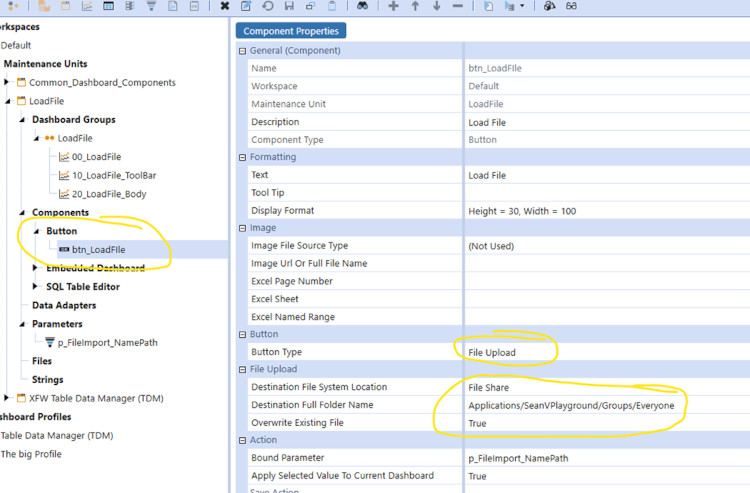750x493 pixels.
Task: Select the 10_LoadFile_ToolBar dashboard
Action: pos(113,175)
